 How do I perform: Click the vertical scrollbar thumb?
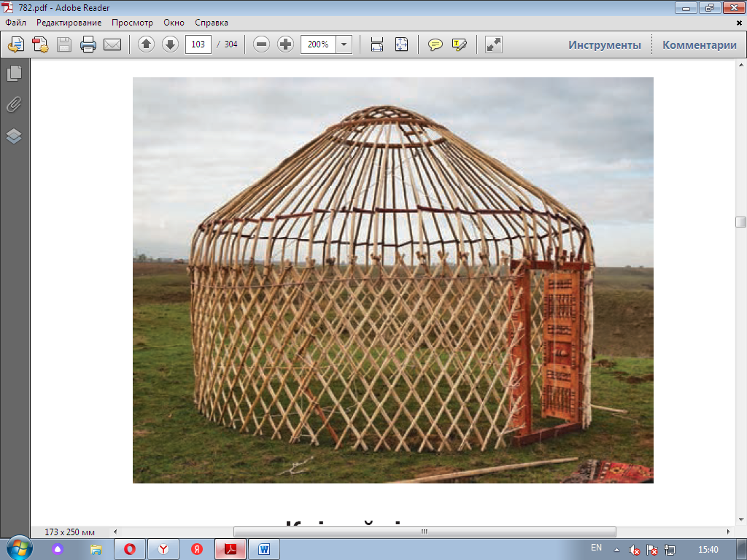[x=740, y=222]
